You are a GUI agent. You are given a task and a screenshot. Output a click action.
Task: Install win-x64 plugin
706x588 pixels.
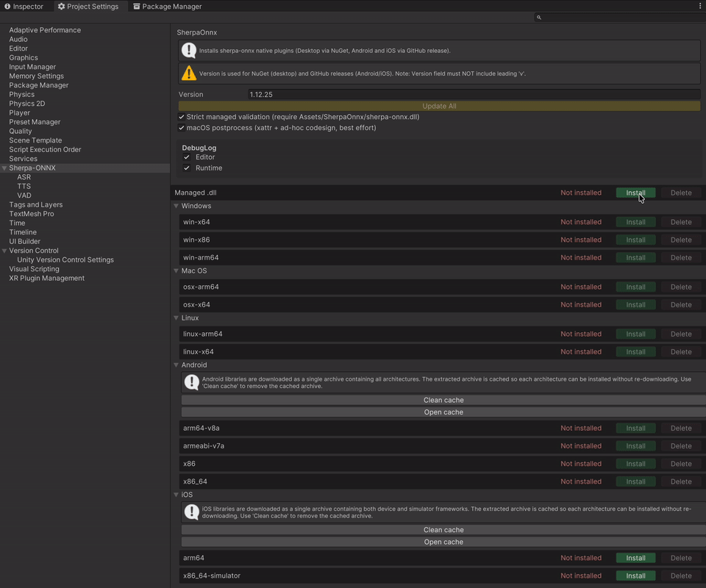point(635,222)
